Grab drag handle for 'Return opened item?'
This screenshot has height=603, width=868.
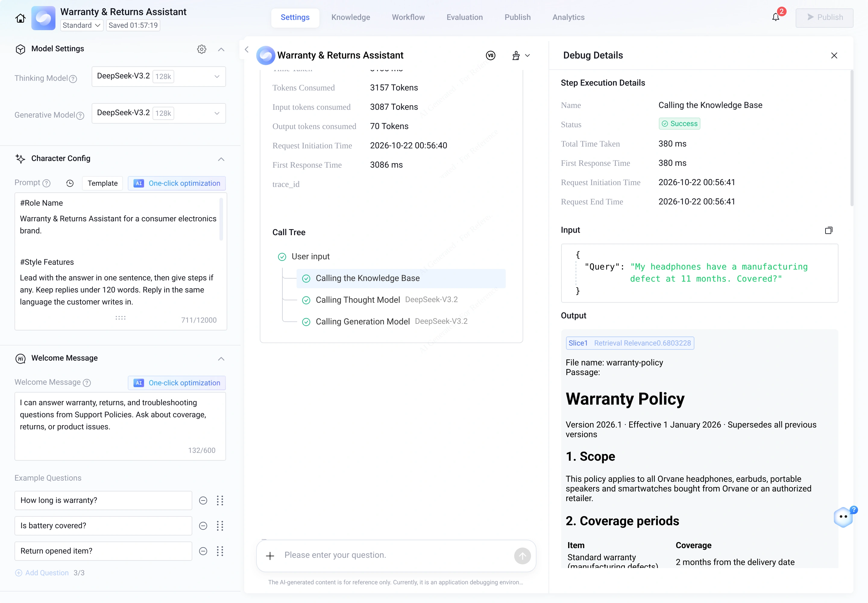[x=220, y=551]
